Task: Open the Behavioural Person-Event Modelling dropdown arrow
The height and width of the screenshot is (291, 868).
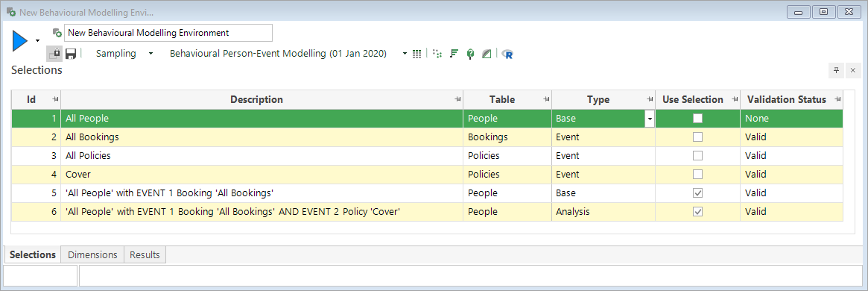Action: 405,54
